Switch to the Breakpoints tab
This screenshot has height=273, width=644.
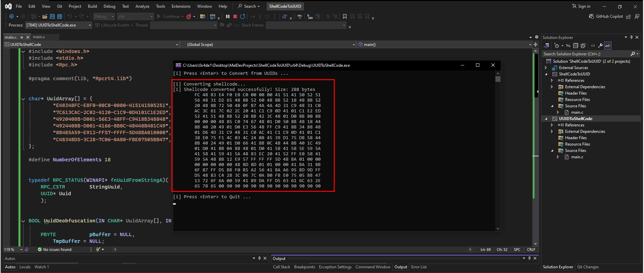(304, 267)
